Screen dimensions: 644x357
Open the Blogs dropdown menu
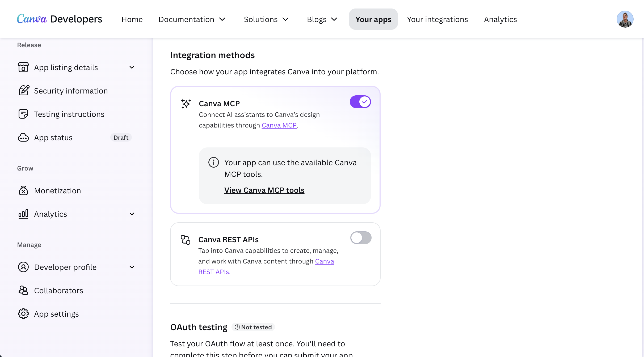pos(322,19)
